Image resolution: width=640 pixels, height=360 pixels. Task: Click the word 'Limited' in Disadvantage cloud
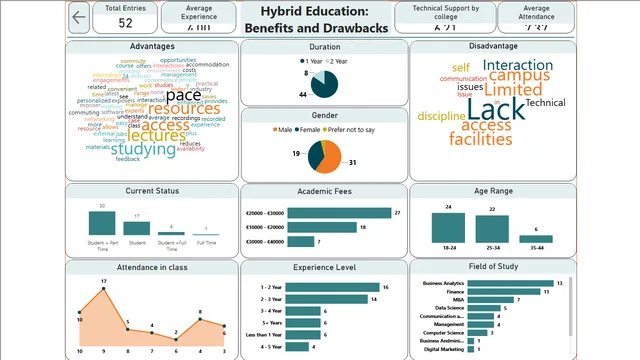tap(513, 89)
